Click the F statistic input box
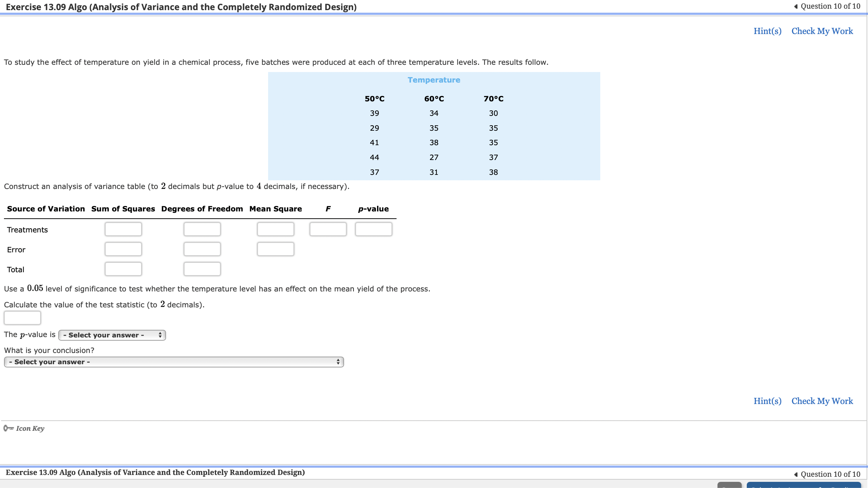Screen dimensions: 868x488 pos(328,229)
